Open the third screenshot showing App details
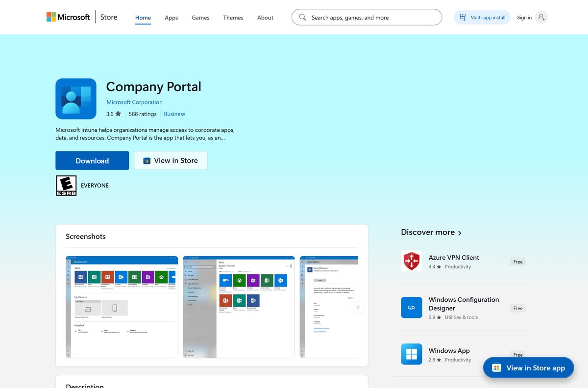The width and height of the screenshot is (588, 388). click(x=329, y=307)
